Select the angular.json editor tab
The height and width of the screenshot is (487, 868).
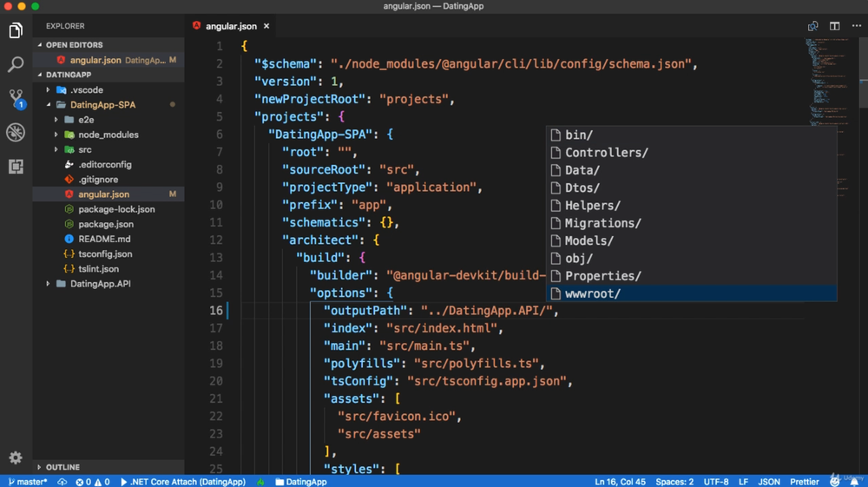click(231, 26)
